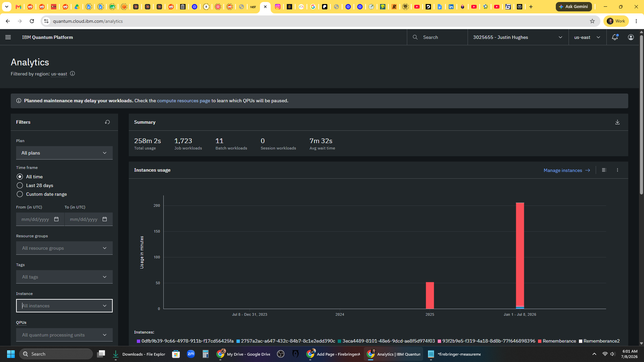Reset filters with the refresh icon
The image size is (644, 362).
coord(107,122)
